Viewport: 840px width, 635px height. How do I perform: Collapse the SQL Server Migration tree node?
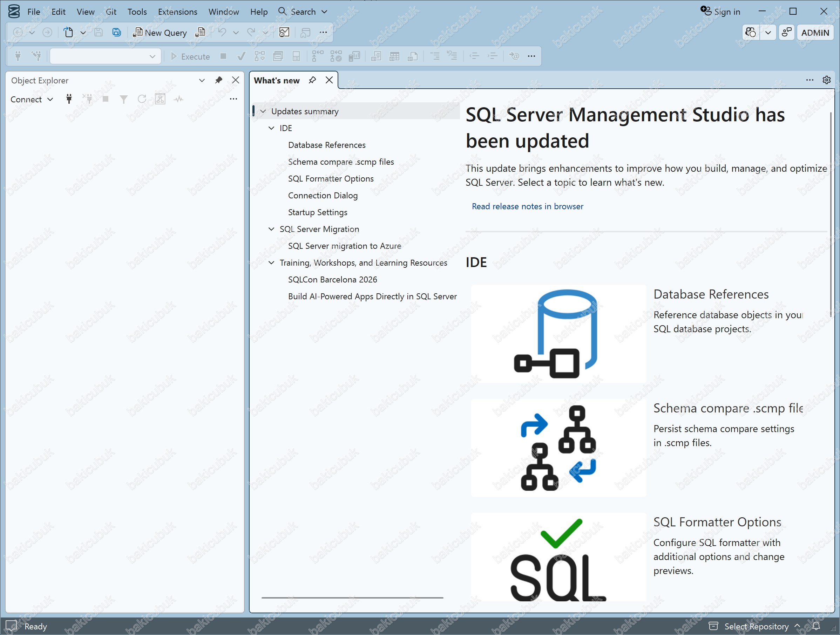pos(271,229)
